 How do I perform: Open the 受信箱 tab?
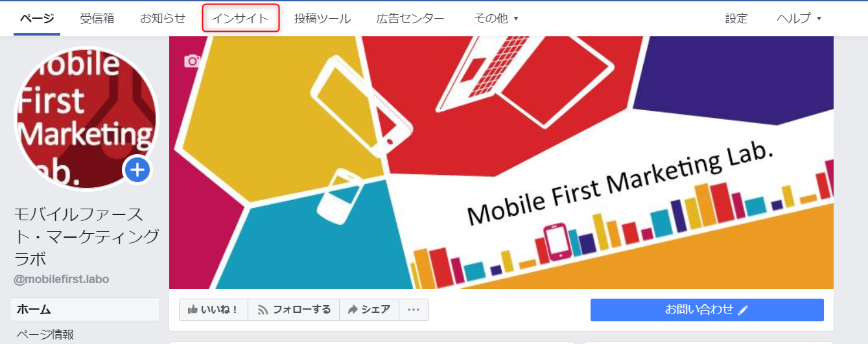coord(97,19)
